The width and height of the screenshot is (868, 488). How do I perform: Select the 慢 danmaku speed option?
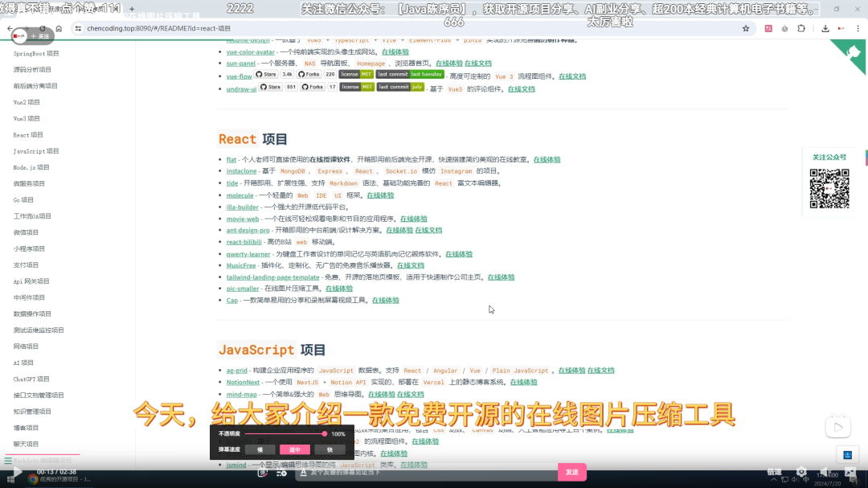259,449
